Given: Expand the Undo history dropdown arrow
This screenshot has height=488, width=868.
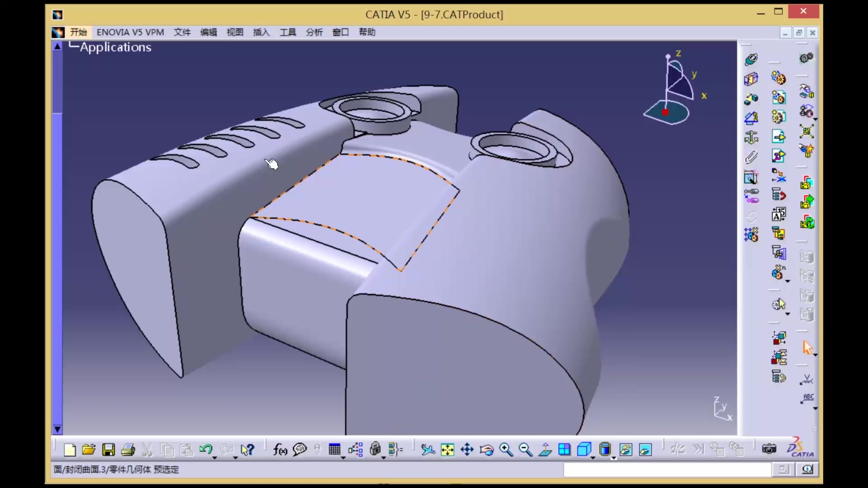Looking at the screenshot, I should point(215,458).
